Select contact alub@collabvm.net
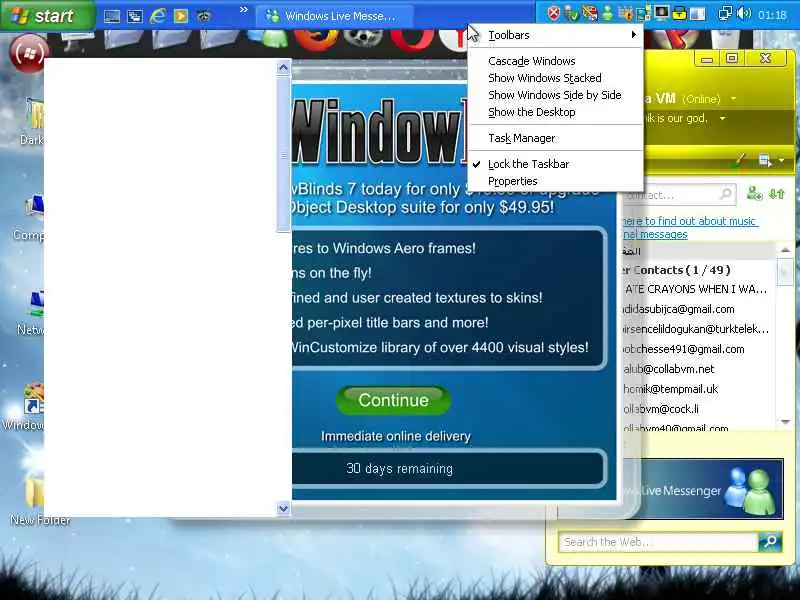Viewport: 800px width, 600px height. pyautogui.click(x=668, y=369)
